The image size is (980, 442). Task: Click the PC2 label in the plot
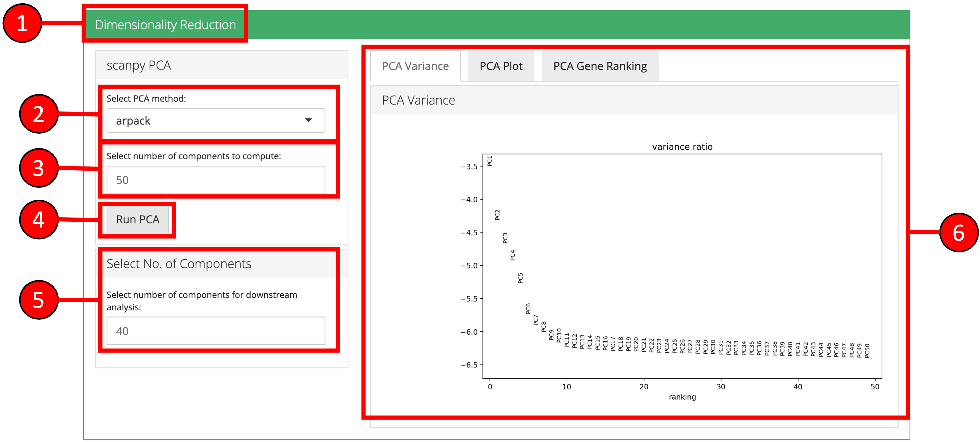click(x=497, y=215)
